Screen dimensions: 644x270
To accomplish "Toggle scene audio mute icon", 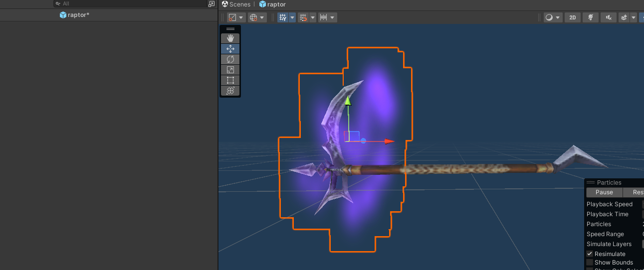I will point(609,17).
